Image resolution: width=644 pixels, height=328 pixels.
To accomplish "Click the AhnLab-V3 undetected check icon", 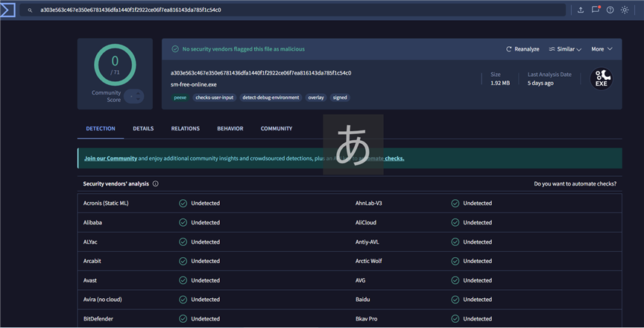I will (455, 204).
